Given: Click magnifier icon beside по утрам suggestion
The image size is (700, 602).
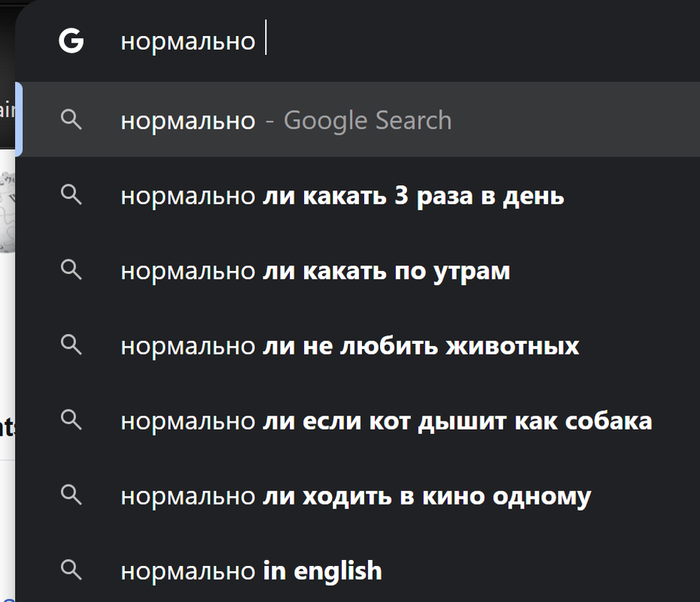Looking at the screenshot, I should (x=72, y=269).
